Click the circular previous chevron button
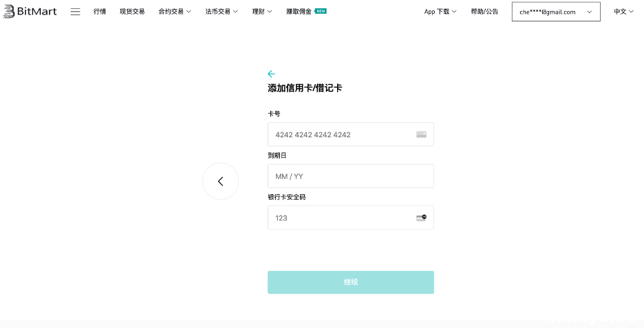Viewport: 644px width, 328px height. 220,181
